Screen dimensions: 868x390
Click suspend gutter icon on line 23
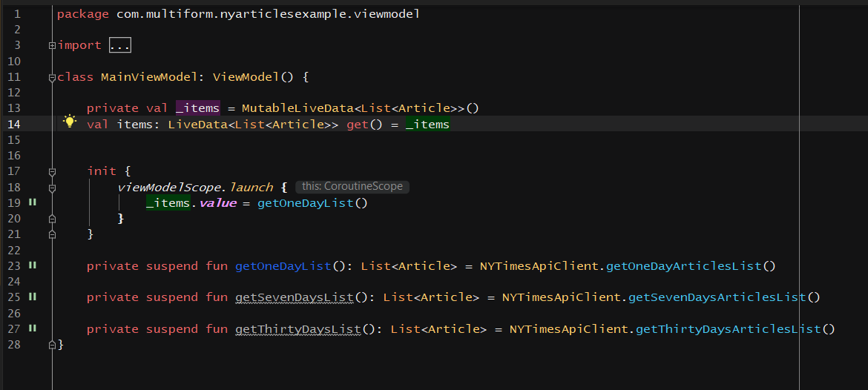coord(32,265)
